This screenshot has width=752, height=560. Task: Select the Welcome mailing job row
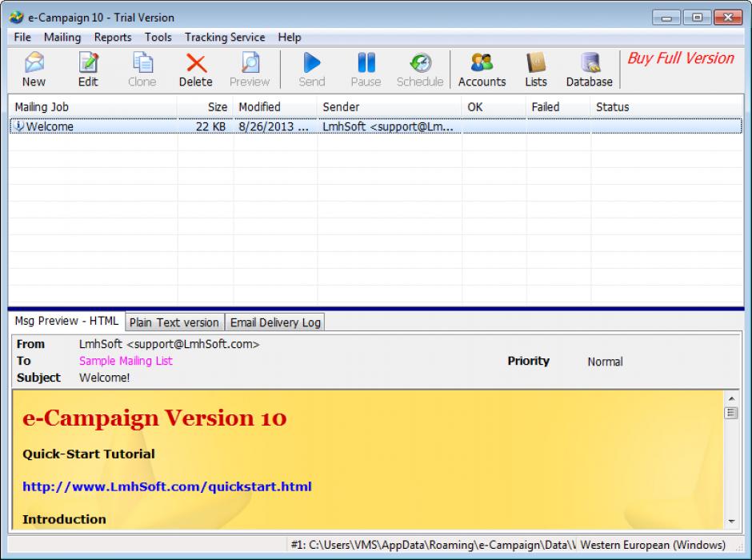375,126
